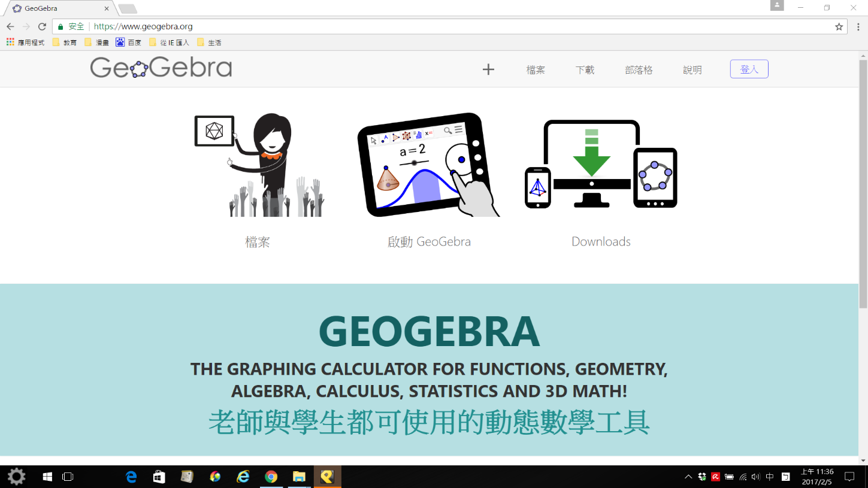Open 部落格 in the top navigation
Viewport: 868px width, 488px height.
[x=639, y=70]
